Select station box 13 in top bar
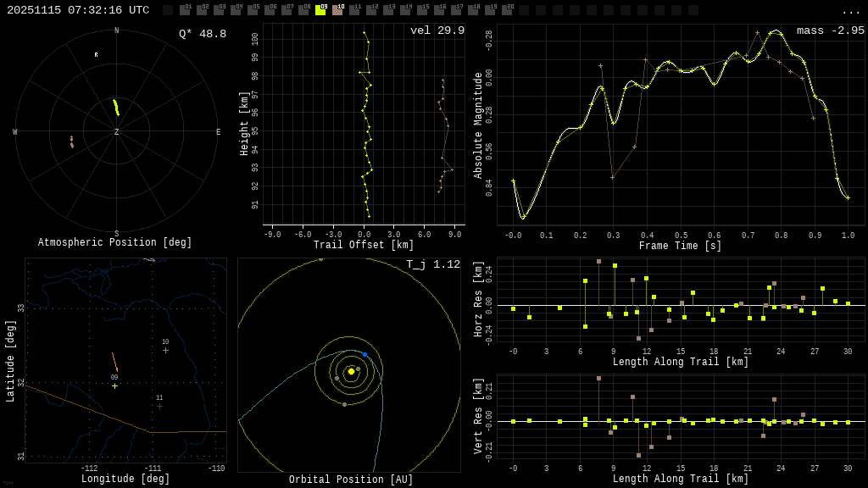The height and width of the screenshot is (488, 868). coord(388,10)
